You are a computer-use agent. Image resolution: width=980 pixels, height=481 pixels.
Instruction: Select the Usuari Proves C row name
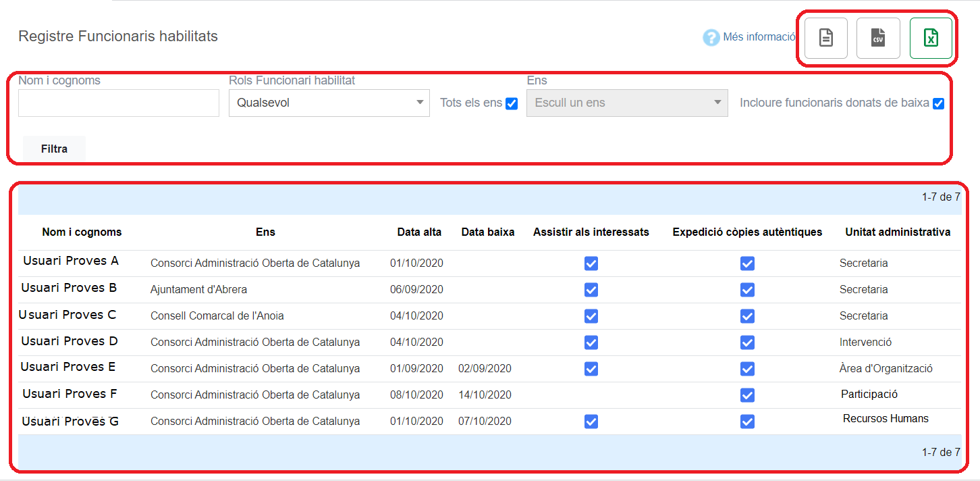point(67,315)
